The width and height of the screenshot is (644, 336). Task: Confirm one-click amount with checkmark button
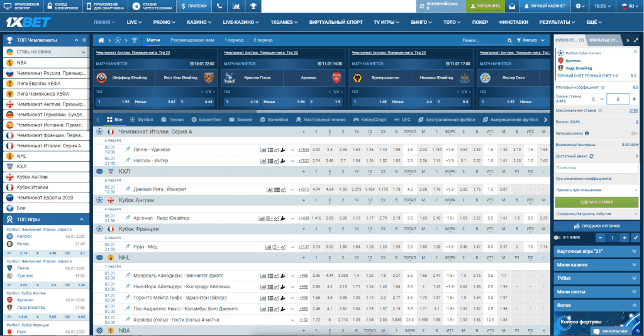(635, 238)
